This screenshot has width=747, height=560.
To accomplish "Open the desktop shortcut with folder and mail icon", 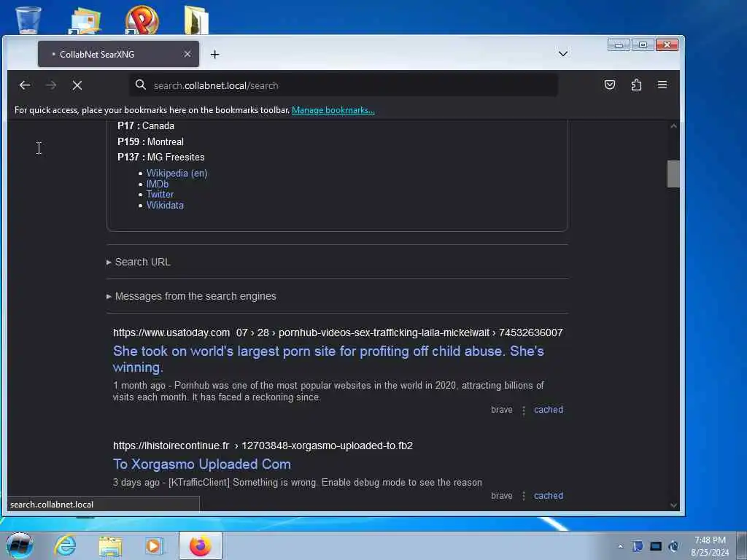I will (85, 21).
